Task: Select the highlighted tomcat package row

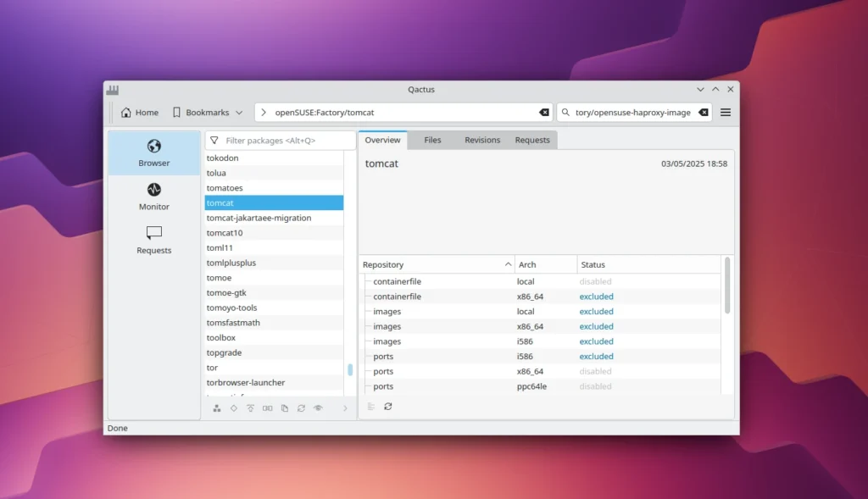Action: click(x=274, y=202)
